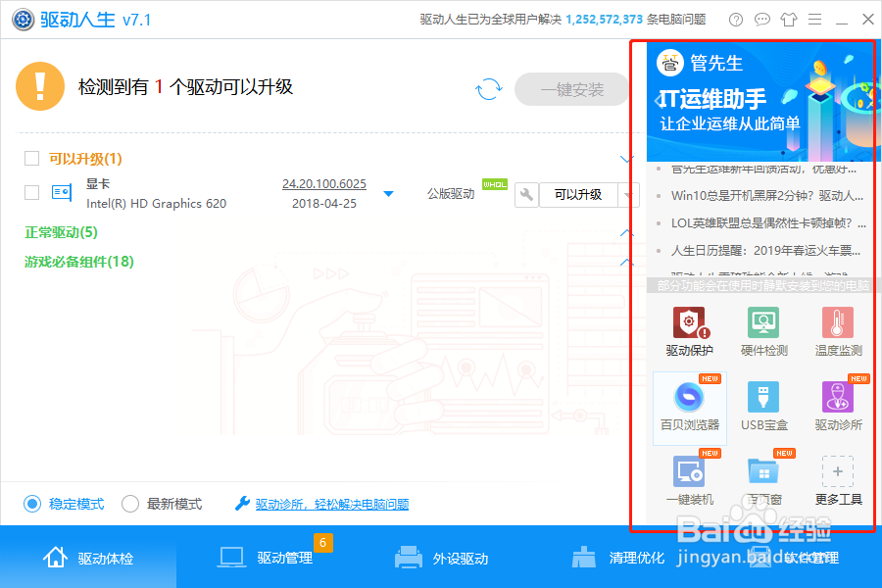Image resolution: width=882 pixels, height=588 pixels.
Task: Click the wrench repair icon beside 可以升级
Action: 526,195
